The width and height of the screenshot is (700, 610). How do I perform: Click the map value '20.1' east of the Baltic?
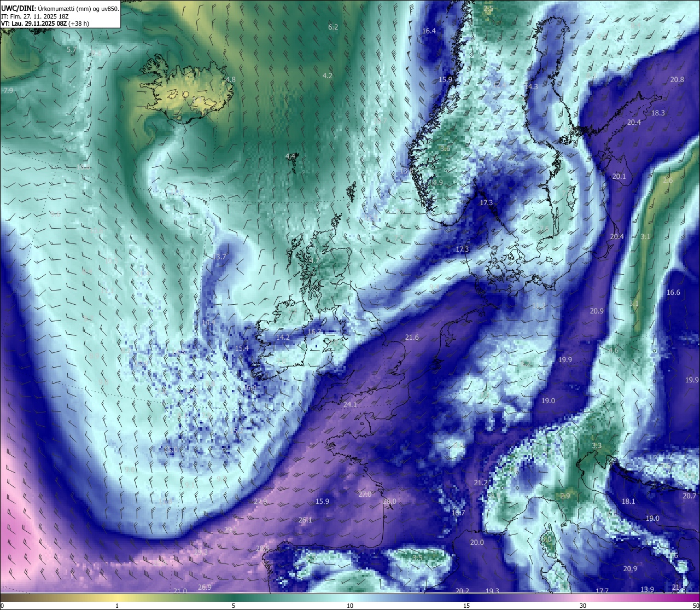[x=619, y=176]
